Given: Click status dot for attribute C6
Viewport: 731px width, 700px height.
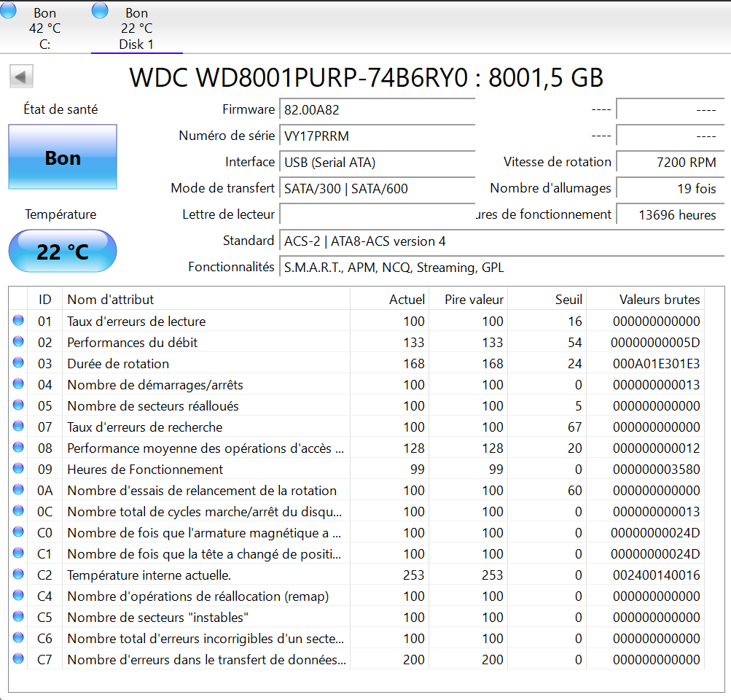Looking at the screenshot, I should click(18, 637).
